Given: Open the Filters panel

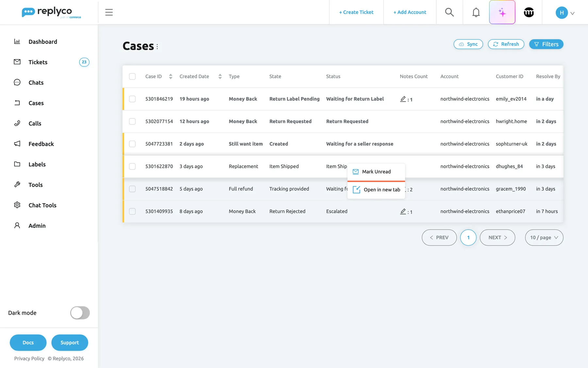Looking at the screenshot, I should 546,44.
